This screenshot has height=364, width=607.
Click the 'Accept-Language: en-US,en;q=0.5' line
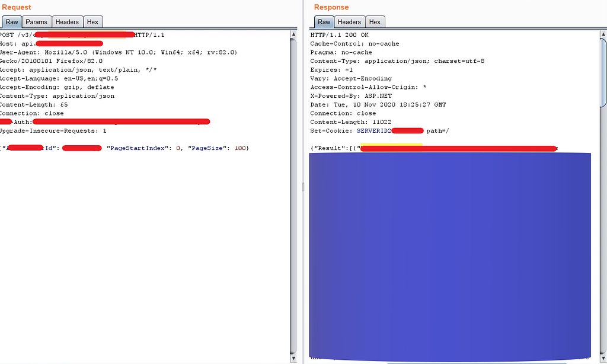pyautogui.click(x=59, y=78)
